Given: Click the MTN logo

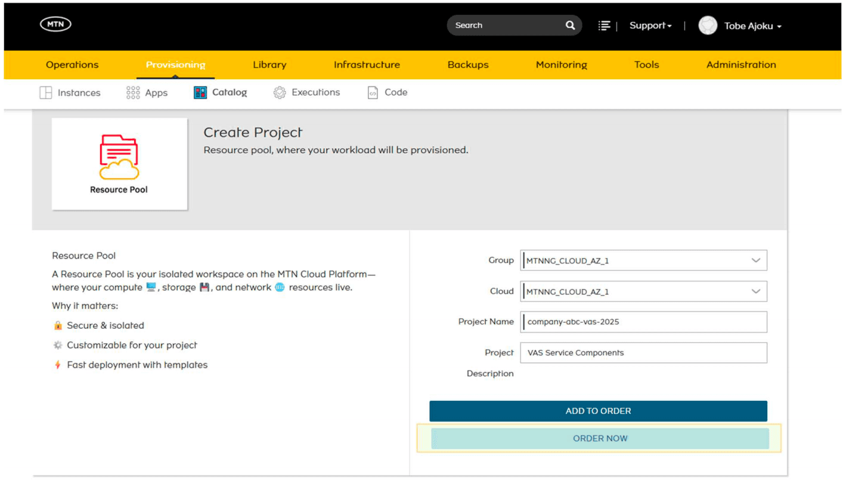Looking at the screenshot, I should (x=55, y=24).
